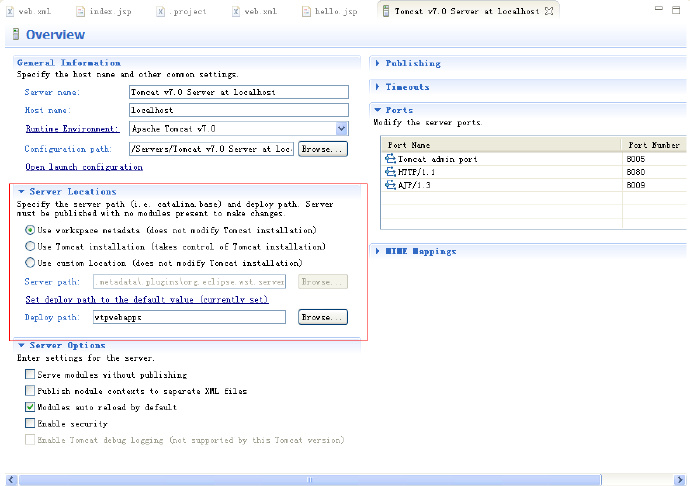Collapse the Ports section
The height and width of the screenshot is (486, 690).
pos(378,110)
